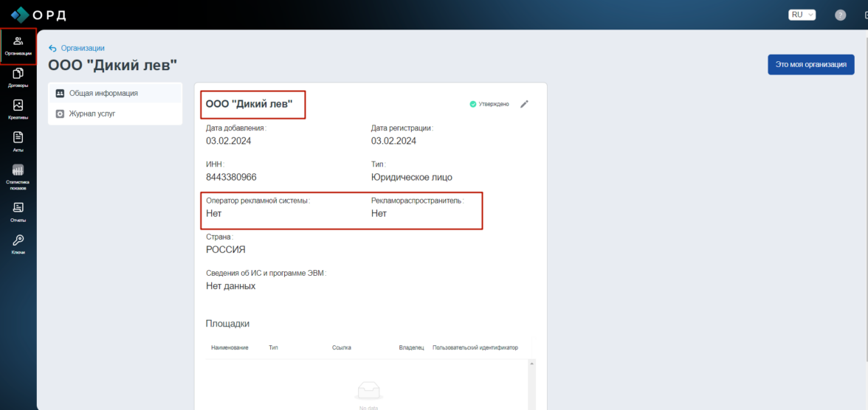Go to Отчеты in the sidebar

tap(18, 212)
